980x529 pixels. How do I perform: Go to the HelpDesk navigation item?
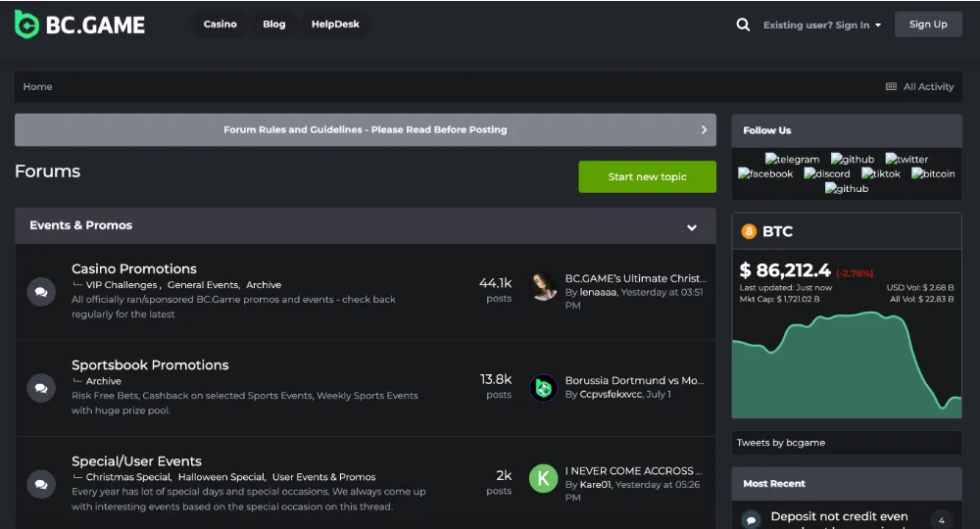click(x=335, y=24)
